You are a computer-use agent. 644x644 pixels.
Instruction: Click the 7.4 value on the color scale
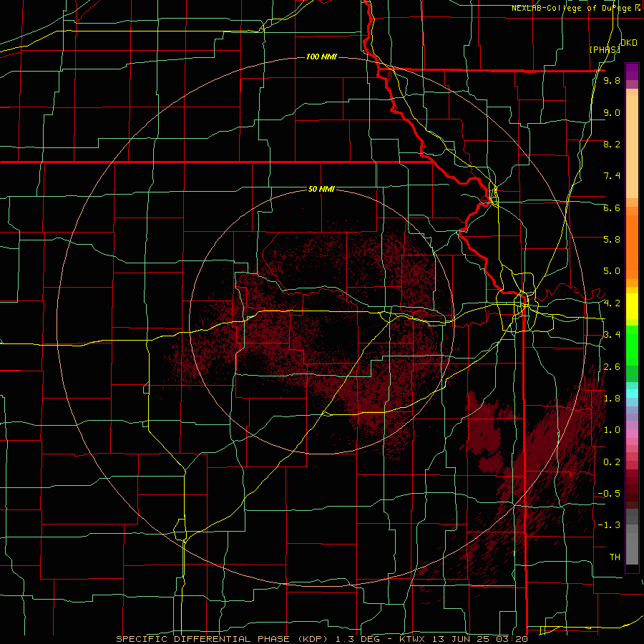612,176
